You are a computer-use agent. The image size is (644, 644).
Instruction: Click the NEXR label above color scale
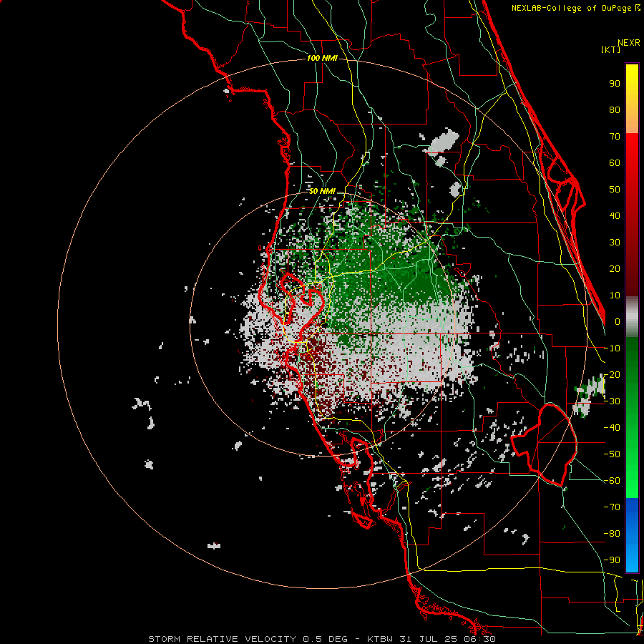(x=628, y=43)
